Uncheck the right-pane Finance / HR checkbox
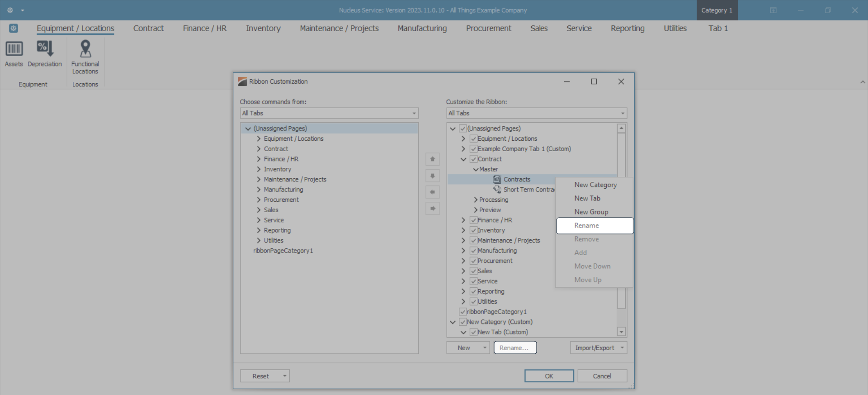Image resolution: width=868 pixels, height=395 pixels. point(473,220)
